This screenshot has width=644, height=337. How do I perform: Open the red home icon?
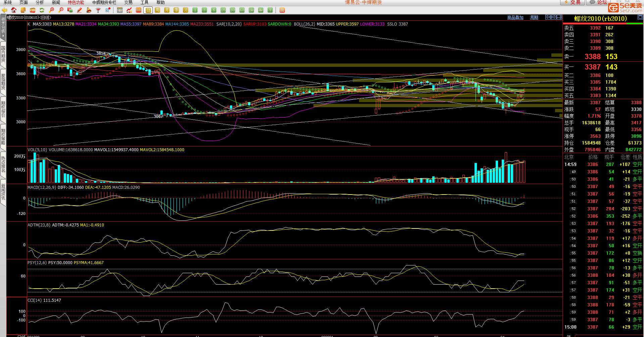pyautogui.click(x=14, y=10)
